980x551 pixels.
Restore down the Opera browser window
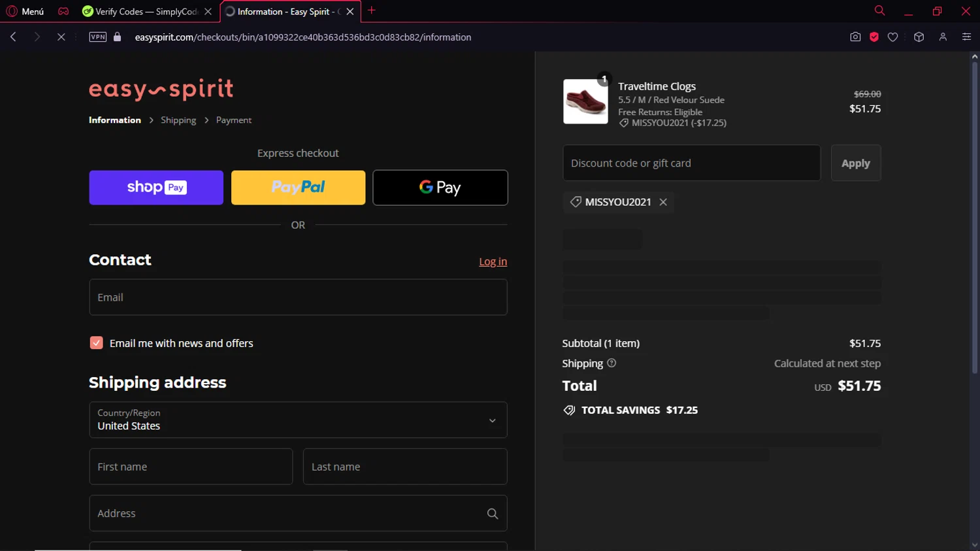[937, 11]
